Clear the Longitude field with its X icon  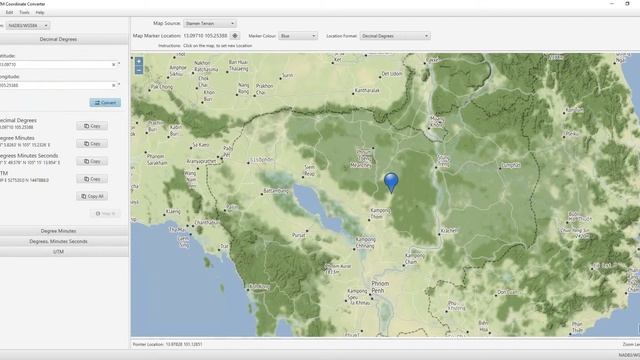[x=113, y=85]
